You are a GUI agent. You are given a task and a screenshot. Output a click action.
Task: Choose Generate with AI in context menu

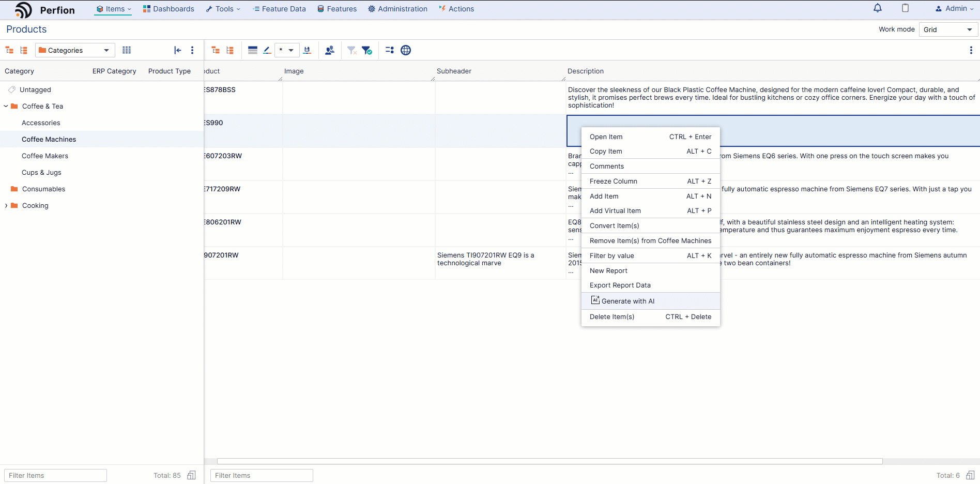tap(650, 301)
